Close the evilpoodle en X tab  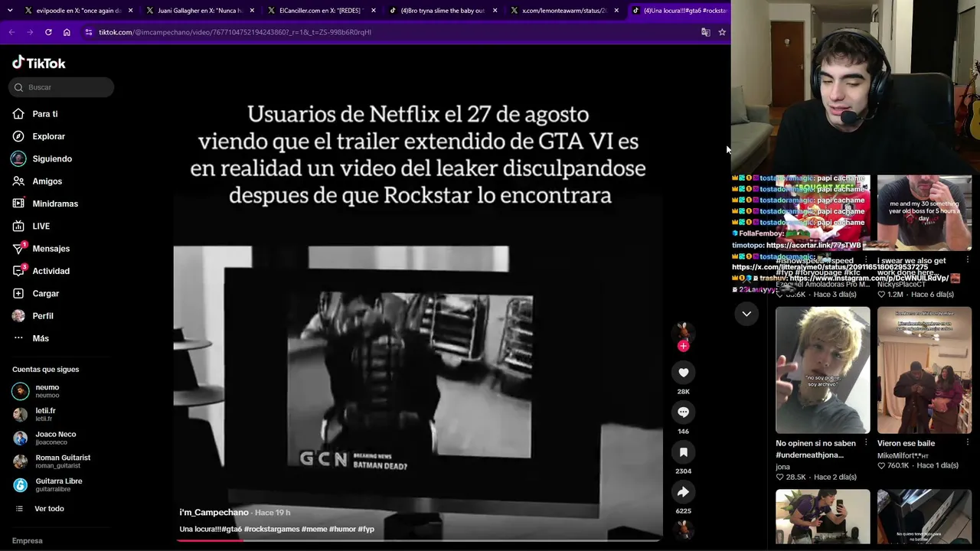130,11
